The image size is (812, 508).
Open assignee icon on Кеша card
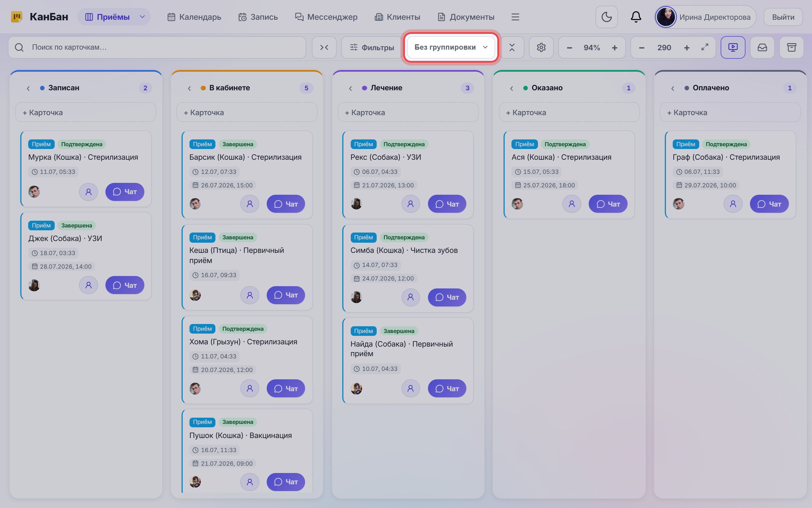pyautogui.click(x=250, y=295)
